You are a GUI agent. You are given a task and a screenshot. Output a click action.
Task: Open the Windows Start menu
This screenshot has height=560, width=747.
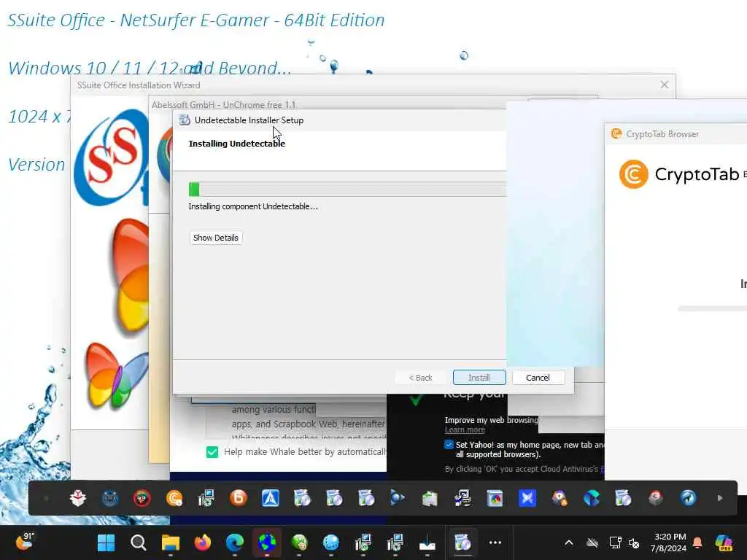106,542
